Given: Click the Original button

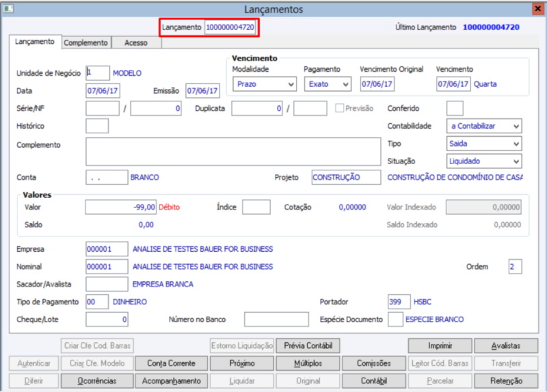Looking at the screenshot, I should click(308, 380).
